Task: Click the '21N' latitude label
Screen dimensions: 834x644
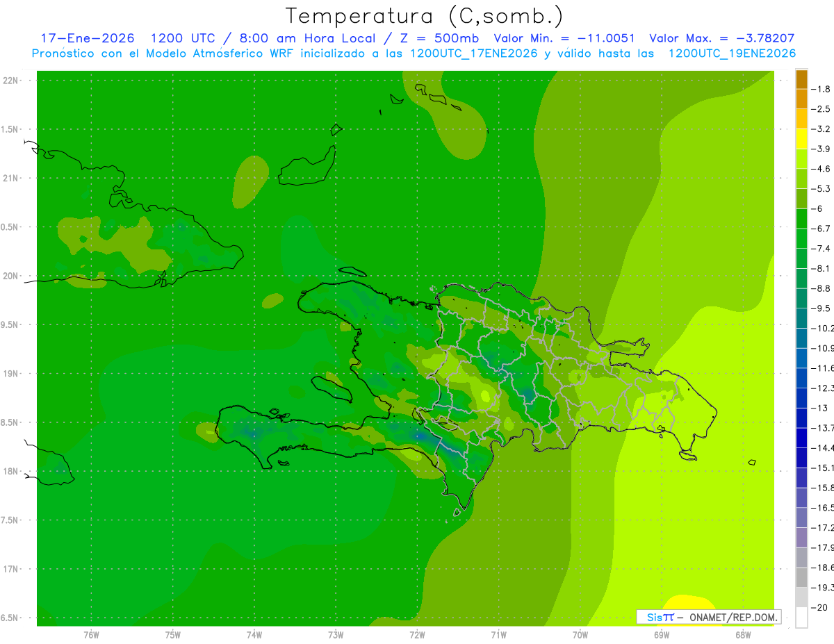Action: click(x=12, y=178)
